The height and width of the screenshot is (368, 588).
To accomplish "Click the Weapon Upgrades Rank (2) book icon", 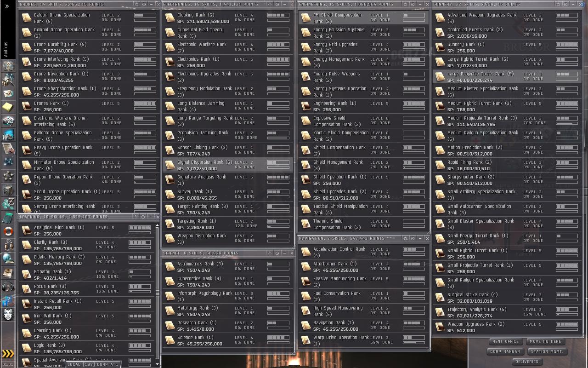I will point(440,327).
